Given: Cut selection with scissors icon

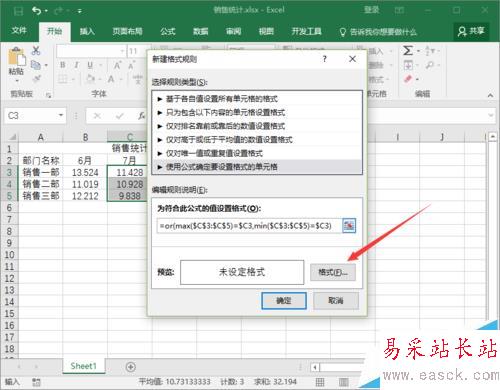Looking at the screenshot, I should (36, 50).
